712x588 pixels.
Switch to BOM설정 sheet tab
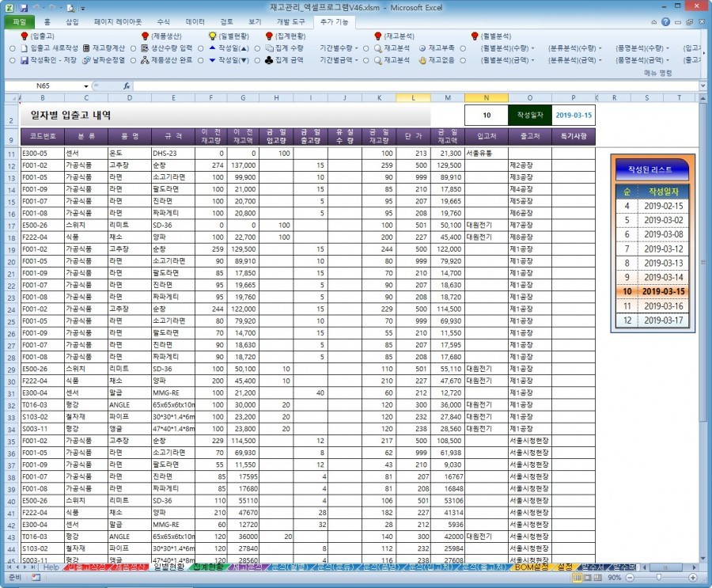pos(531,567)
